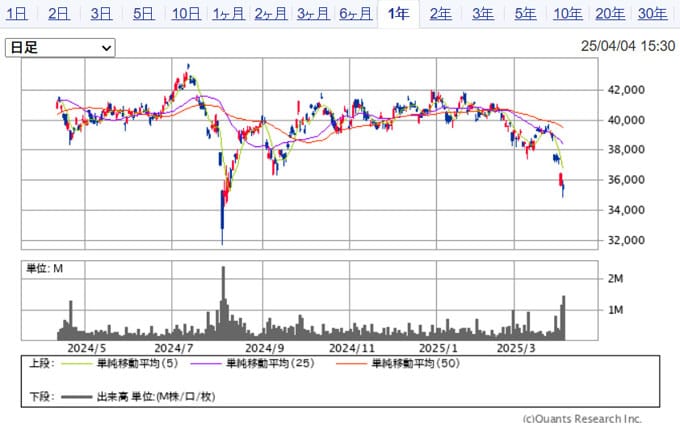
Task: Switch to the 2日 range tab
Action: point(59,14)
